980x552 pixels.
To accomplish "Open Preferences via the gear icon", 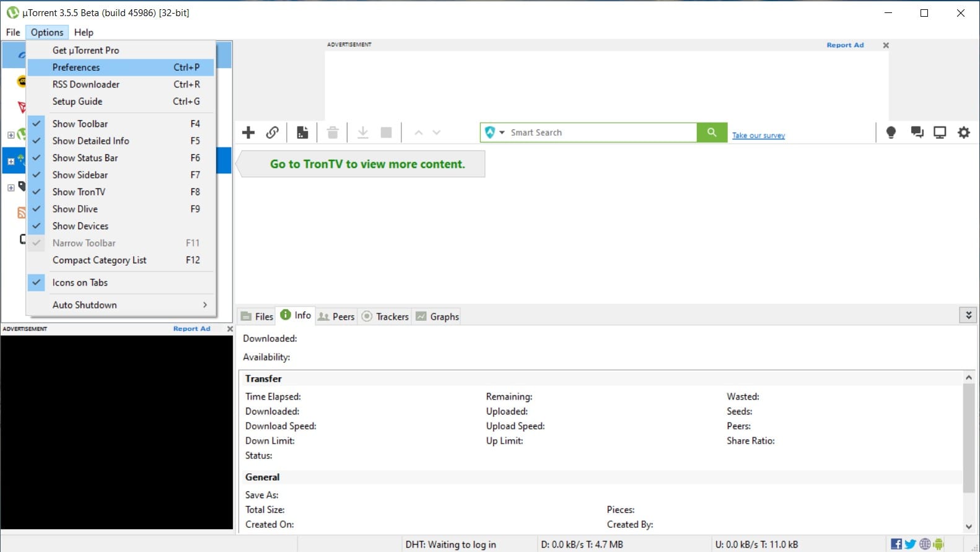I will click(x=964, y=132).
